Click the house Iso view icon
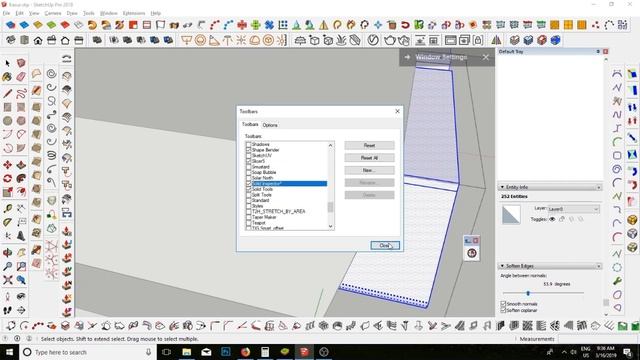640x360 pixels. [38, 40]
